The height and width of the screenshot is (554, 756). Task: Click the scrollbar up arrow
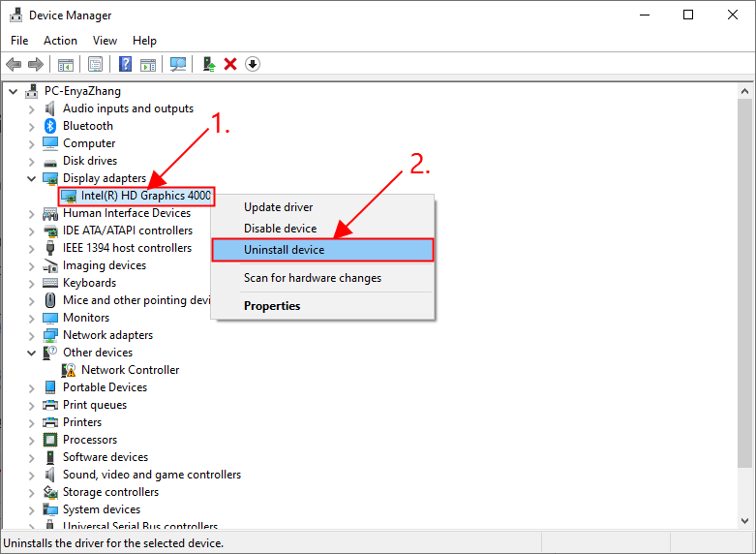pyautogui.click(x=745, y=91)
